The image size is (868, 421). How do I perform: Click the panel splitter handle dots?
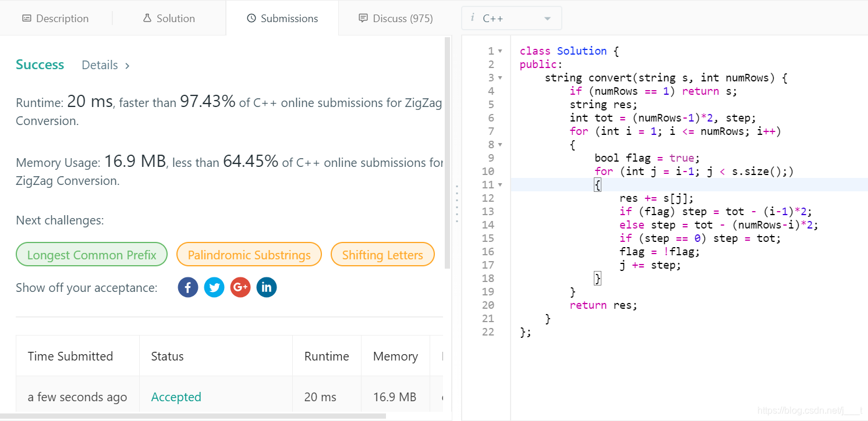pos(457,204)
